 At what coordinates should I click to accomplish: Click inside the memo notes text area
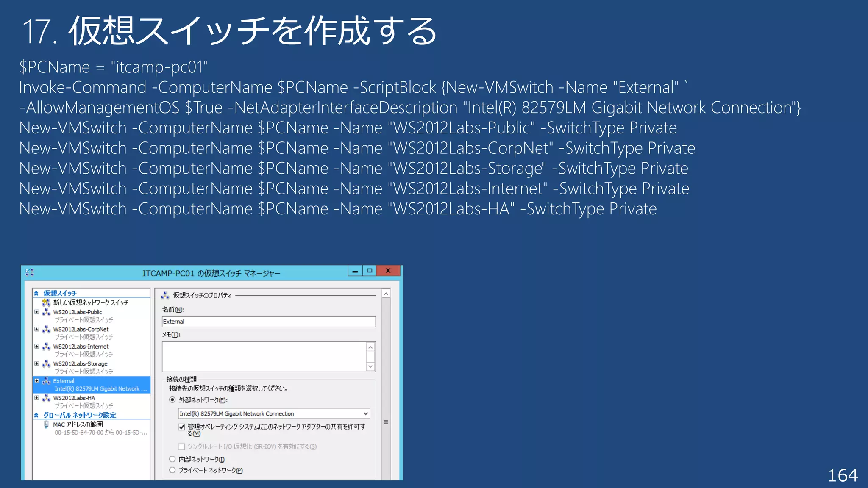[x=264, y=357]
